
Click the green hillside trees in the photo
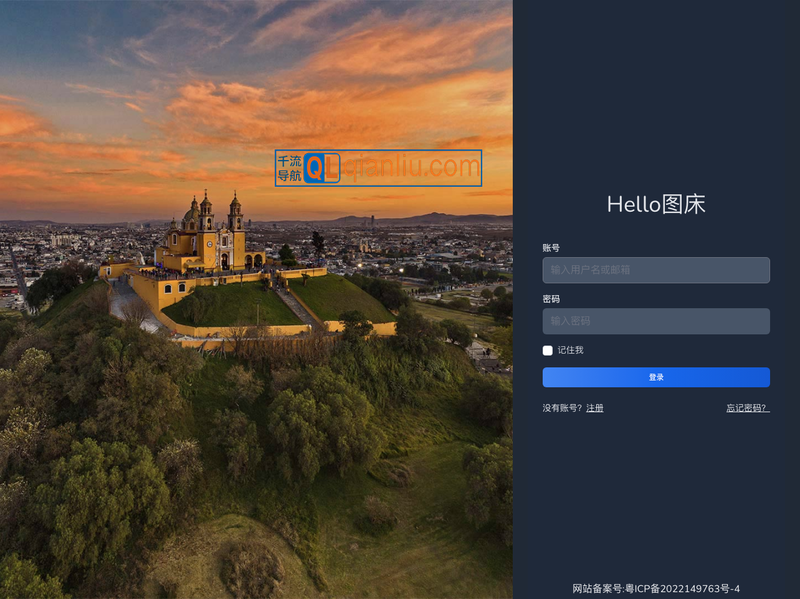click(x=300, y=430)
